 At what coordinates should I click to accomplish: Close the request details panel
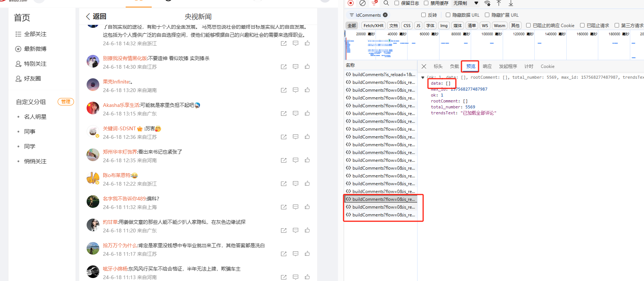(x=424, y=66)
